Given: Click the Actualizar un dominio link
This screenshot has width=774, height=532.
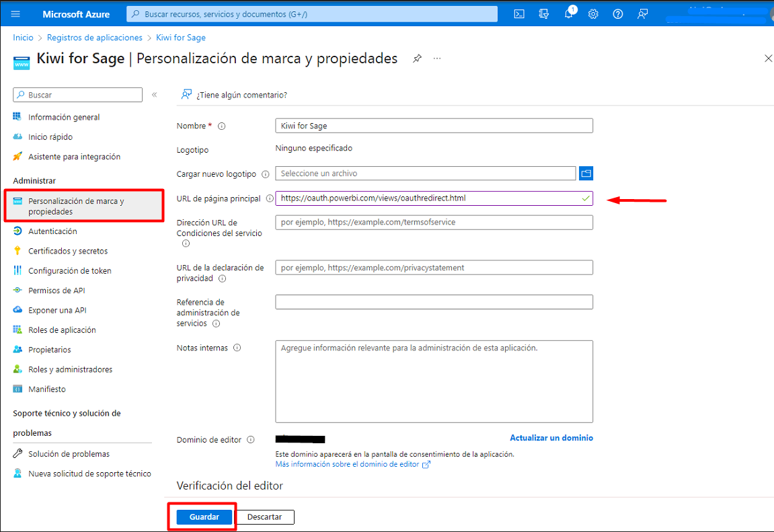Looking at the screenshot, I should point(551,438).
